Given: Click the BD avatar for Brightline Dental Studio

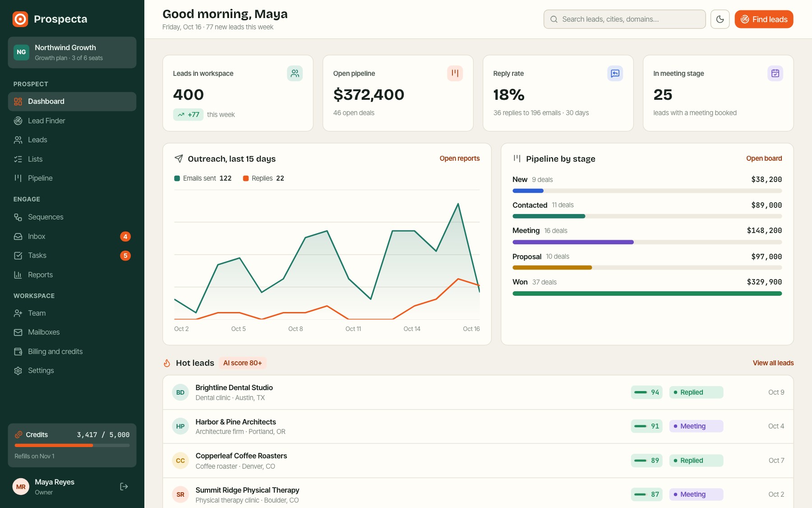Looking at the screenshot, I should pos(180,392).
